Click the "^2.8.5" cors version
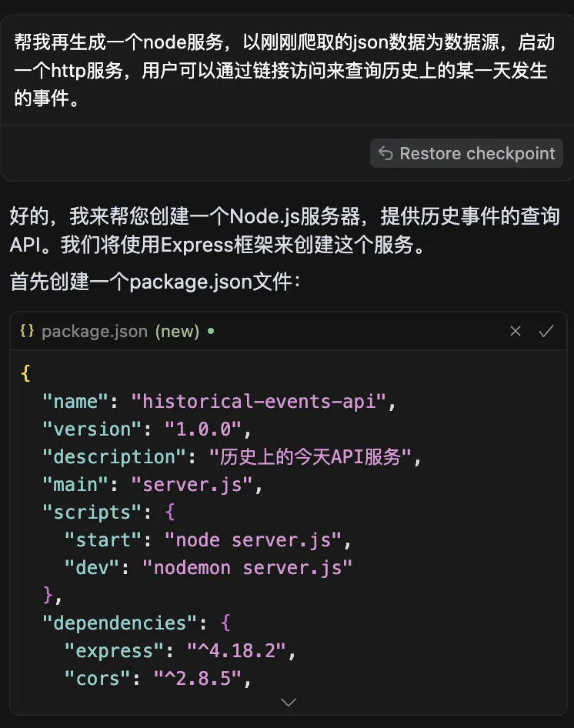The image size is (574, 728). pyautogui.click(x=198, y=678)
